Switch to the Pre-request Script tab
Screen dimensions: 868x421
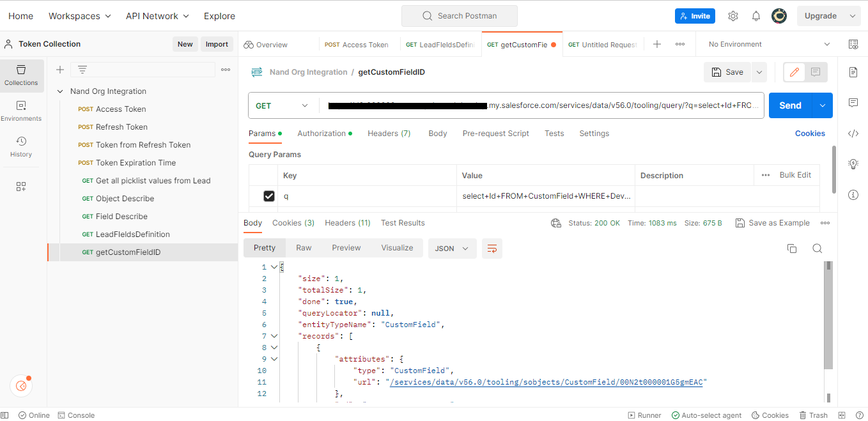point(496,134)
